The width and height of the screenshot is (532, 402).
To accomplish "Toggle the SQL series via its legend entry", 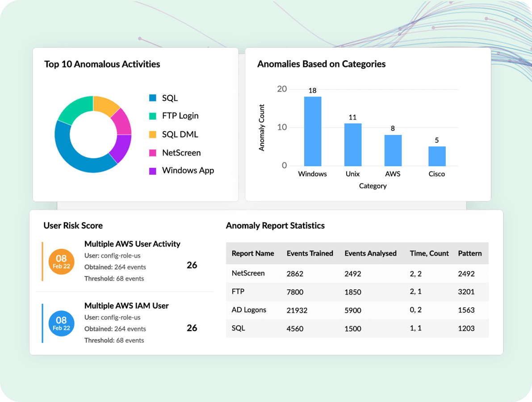I will (169, 98).
